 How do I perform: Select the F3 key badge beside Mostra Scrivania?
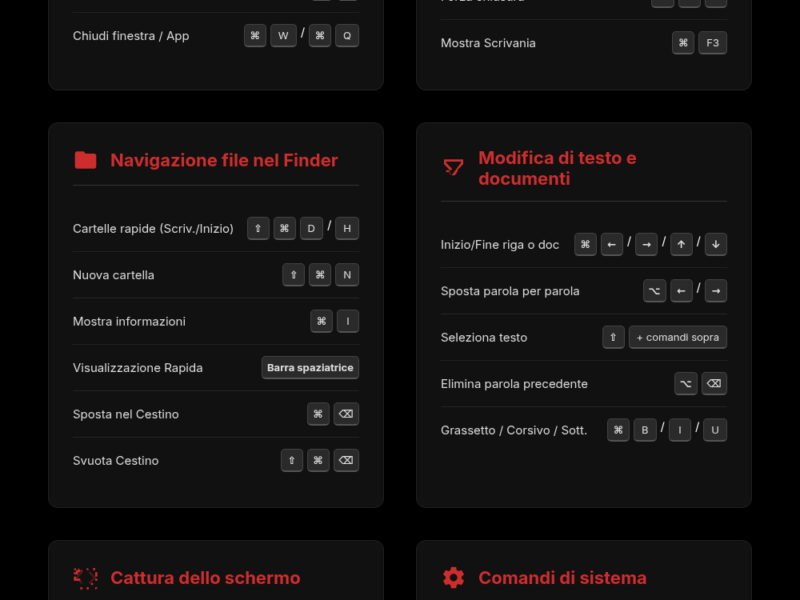(712, 43)
